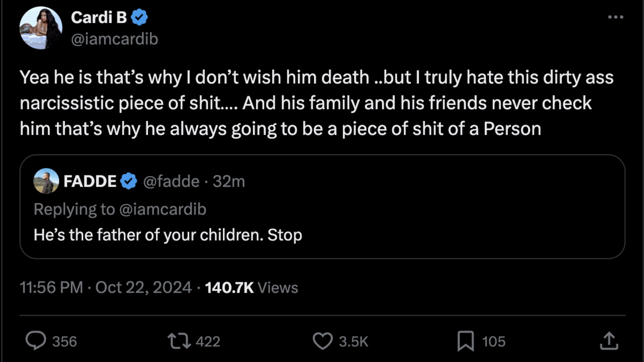Screen dimensions: 644x362
Task: Open the FADDE display name
Action: (90, 181)
